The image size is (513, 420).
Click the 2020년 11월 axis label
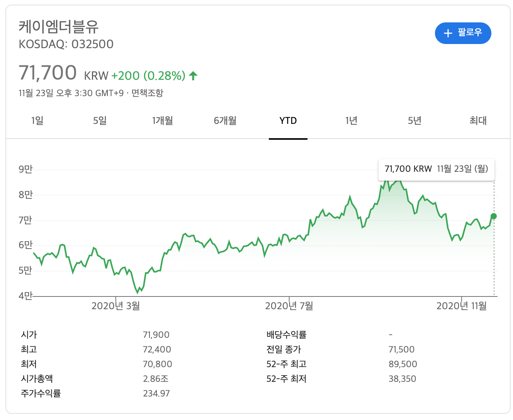point(462,306)
